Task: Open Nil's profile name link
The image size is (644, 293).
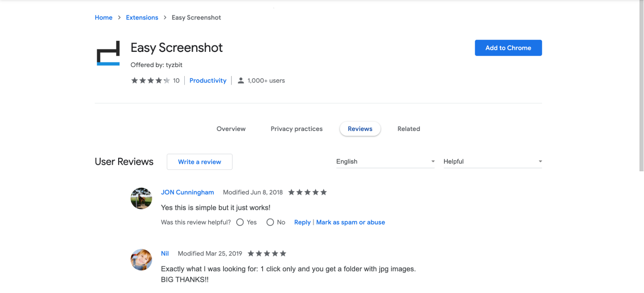Action: pos(165,253)
